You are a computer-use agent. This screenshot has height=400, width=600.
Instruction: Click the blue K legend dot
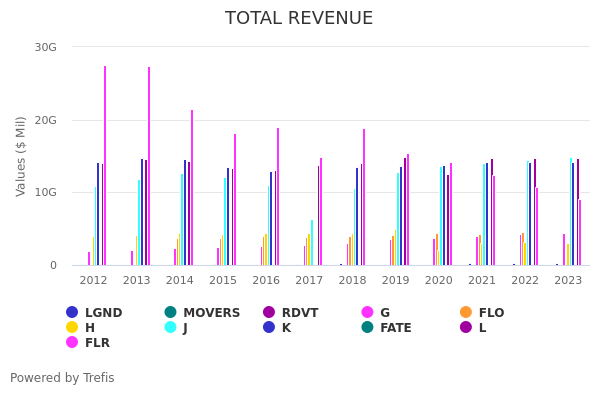click(269, 328)
